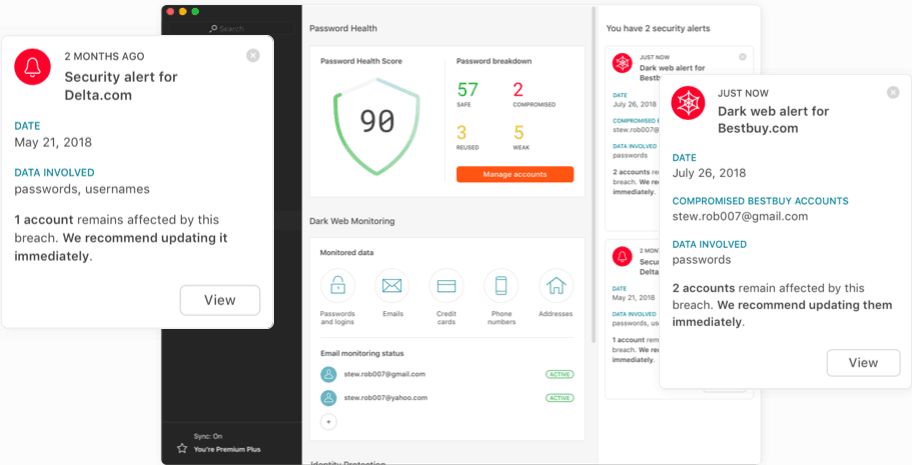This screenshot has width=912, height=465.
Task: Add another monitored email with plus button
Action: click(329, 422)
